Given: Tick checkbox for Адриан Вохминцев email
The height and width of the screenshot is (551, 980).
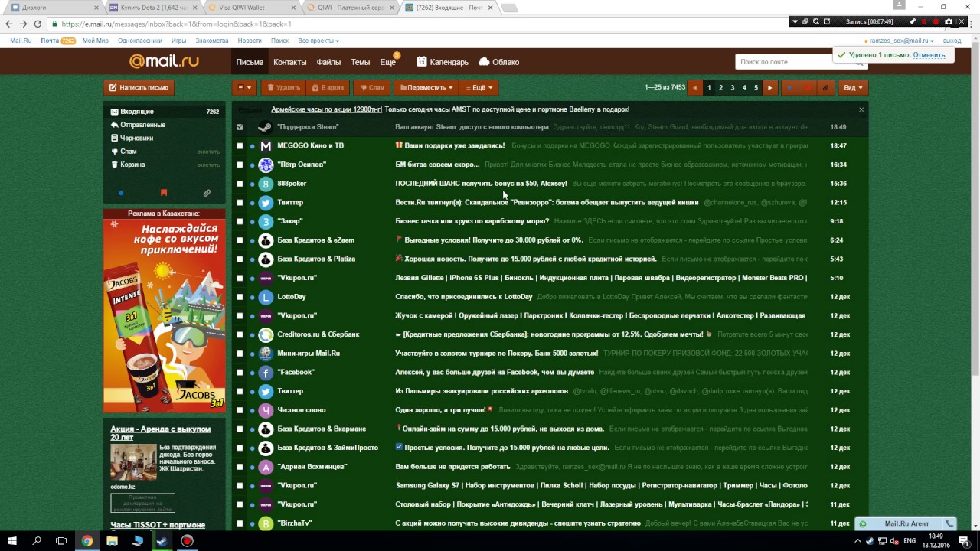Looking at the screenshot, I should point(240,467).
